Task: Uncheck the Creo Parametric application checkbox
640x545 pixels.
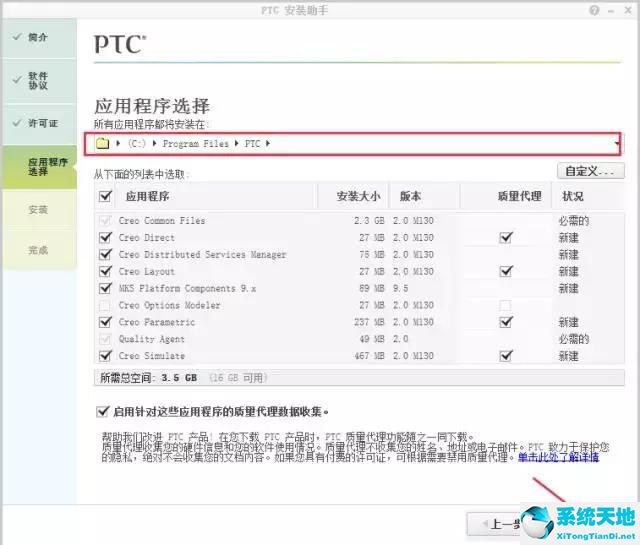Action: point(105,322)
